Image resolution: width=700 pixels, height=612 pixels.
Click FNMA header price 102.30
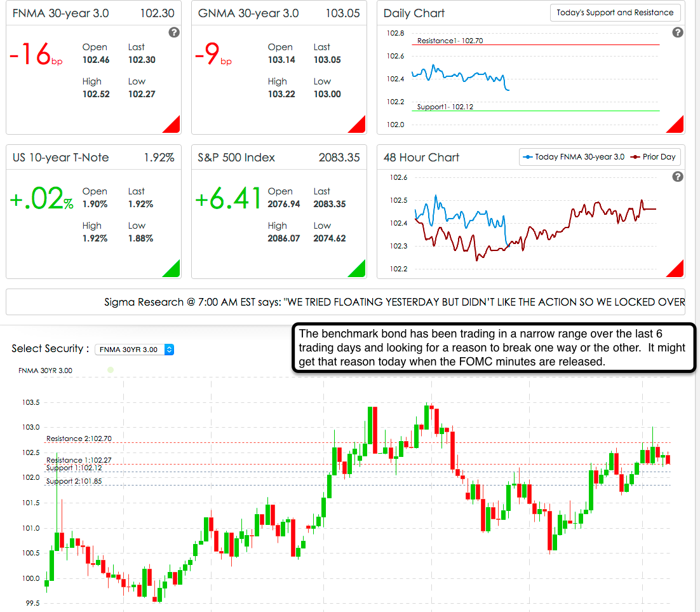click(157, 13)
